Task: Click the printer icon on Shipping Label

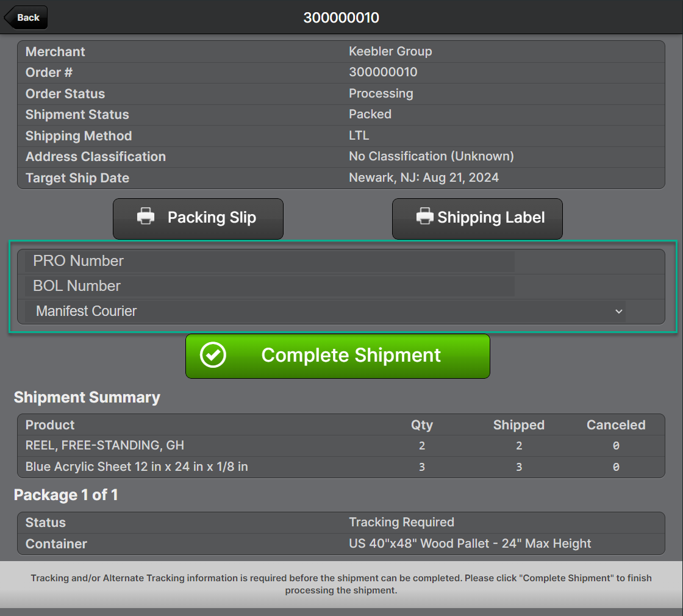Action: tap(425, 217)
